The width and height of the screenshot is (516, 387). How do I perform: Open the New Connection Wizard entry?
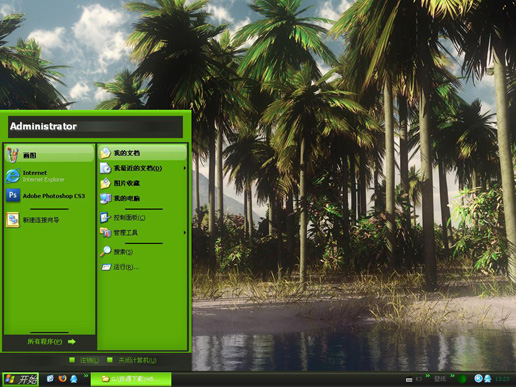pyautogui.click(x=50, y=220)
